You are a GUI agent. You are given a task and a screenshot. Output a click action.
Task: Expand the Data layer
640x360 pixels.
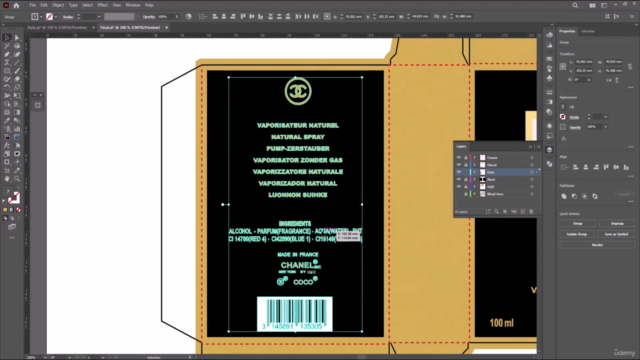click(474, 172)
